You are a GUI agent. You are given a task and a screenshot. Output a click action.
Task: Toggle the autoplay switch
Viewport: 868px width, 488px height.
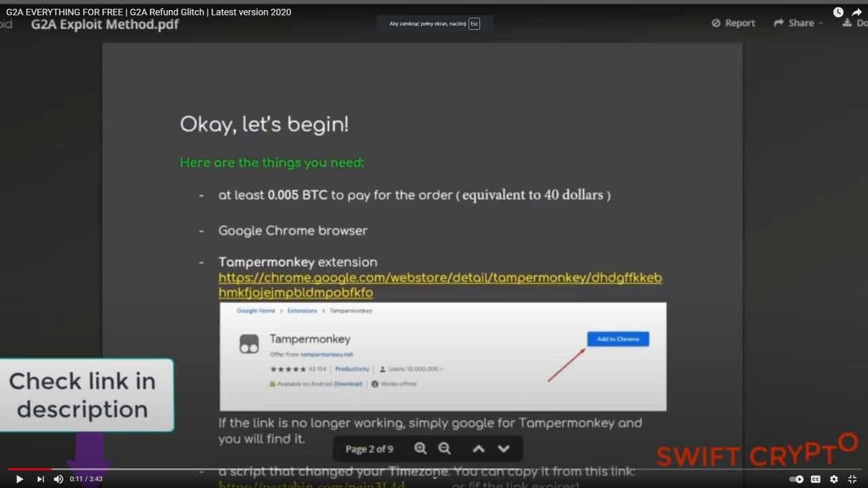click(x=796, y=479)
